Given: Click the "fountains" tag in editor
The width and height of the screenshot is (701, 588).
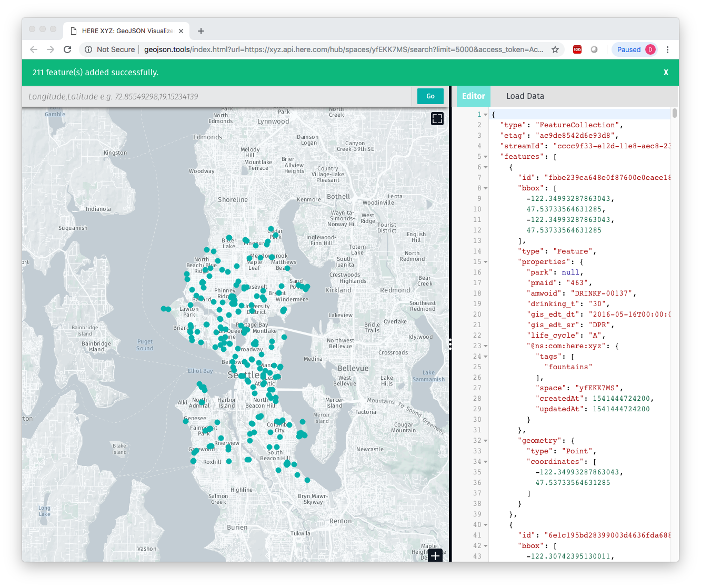Looking at the screenshot, I should click(568, 367).
